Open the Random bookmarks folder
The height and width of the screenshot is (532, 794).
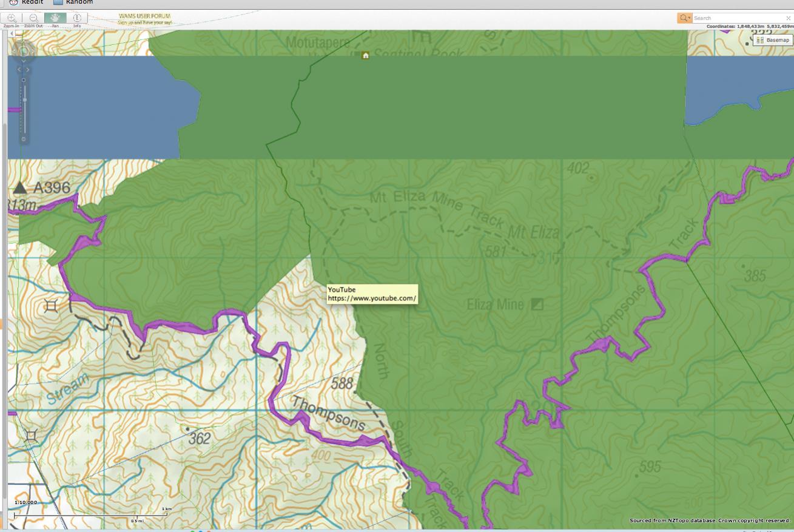tap(73, 2)
